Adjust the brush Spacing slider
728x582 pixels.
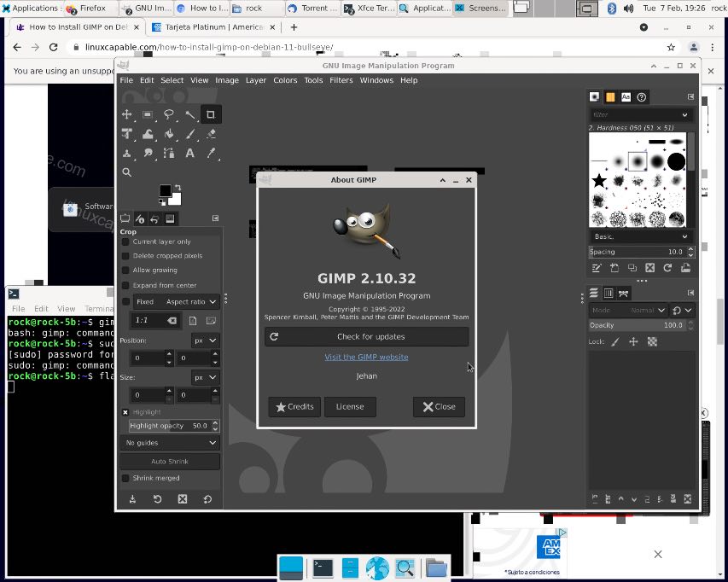tap(638, 252)
